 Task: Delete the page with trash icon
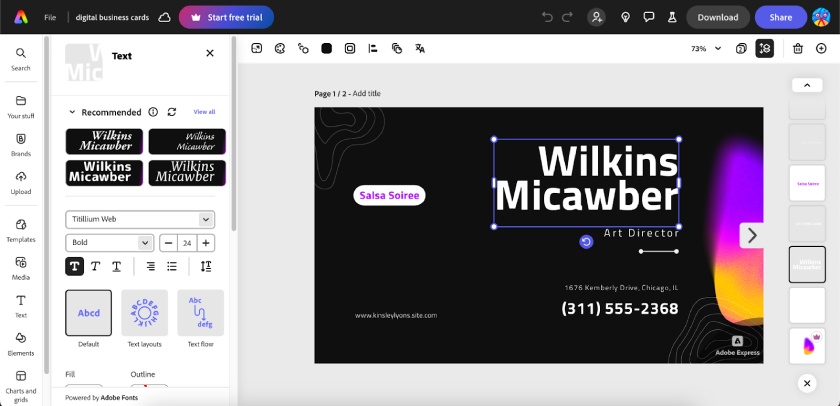pyautogui.click(x=798, y=48)
